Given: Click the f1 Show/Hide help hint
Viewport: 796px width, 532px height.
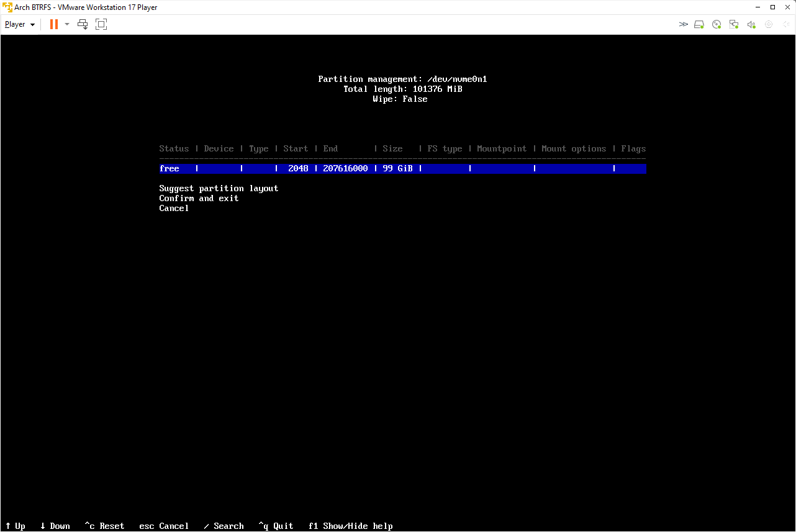Looking at the screenshot, I should 350,526.
